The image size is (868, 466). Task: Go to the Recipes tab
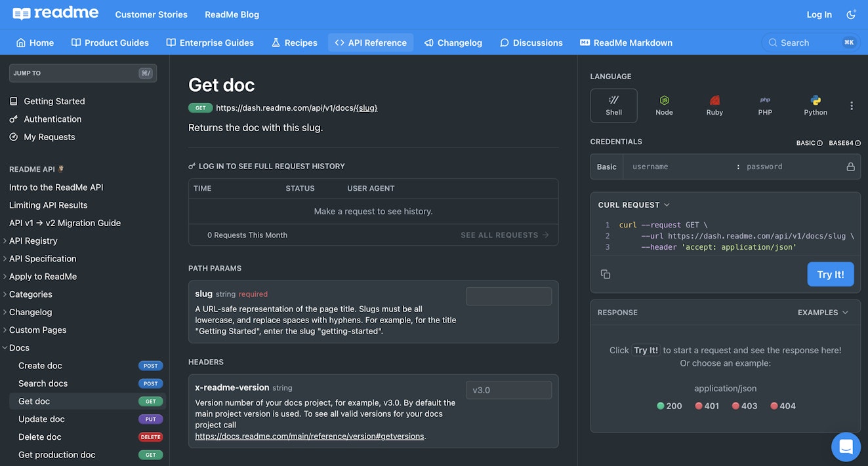pos(295,43)
